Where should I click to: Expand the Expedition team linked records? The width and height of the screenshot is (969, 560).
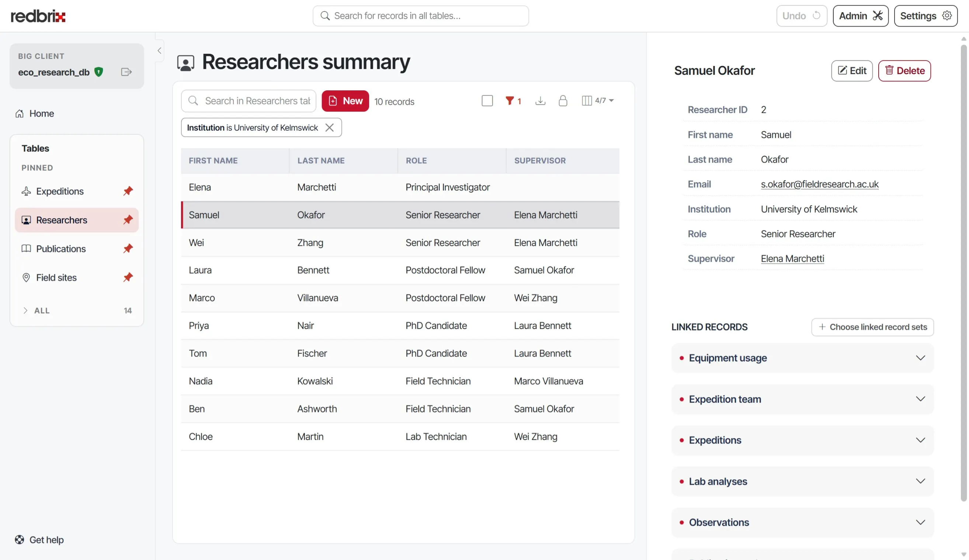(802, 399)
